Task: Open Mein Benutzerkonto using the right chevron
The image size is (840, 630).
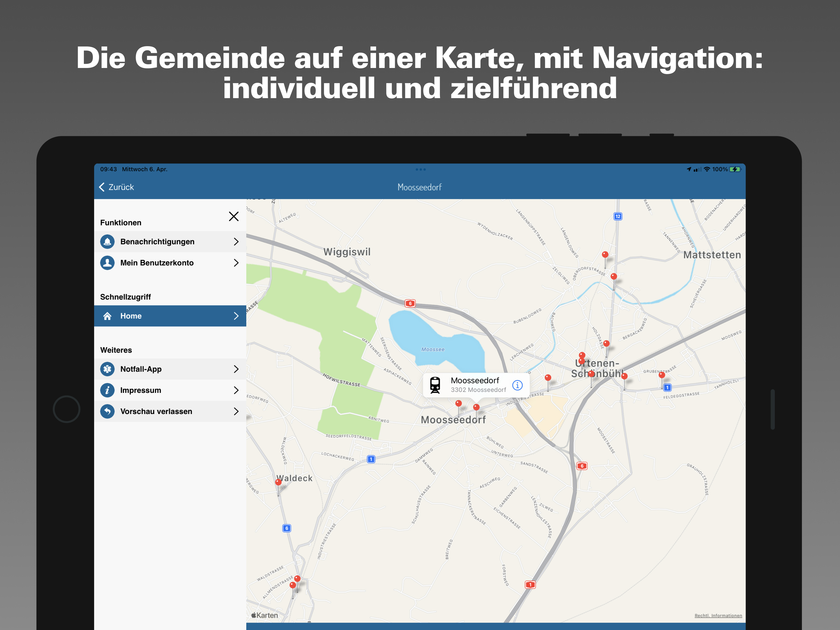Action: (x=236, y=263)
